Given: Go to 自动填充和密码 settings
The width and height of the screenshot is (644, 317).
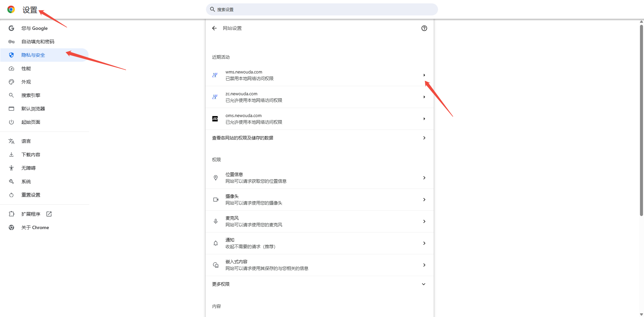Looking at the screenshot, I should (x=38, y=42).
